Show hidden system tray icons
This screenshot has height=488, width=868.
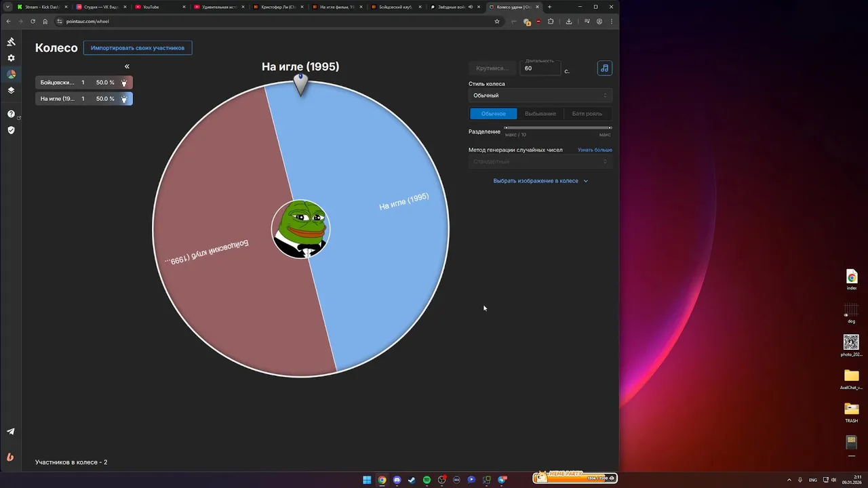point(789,480)
